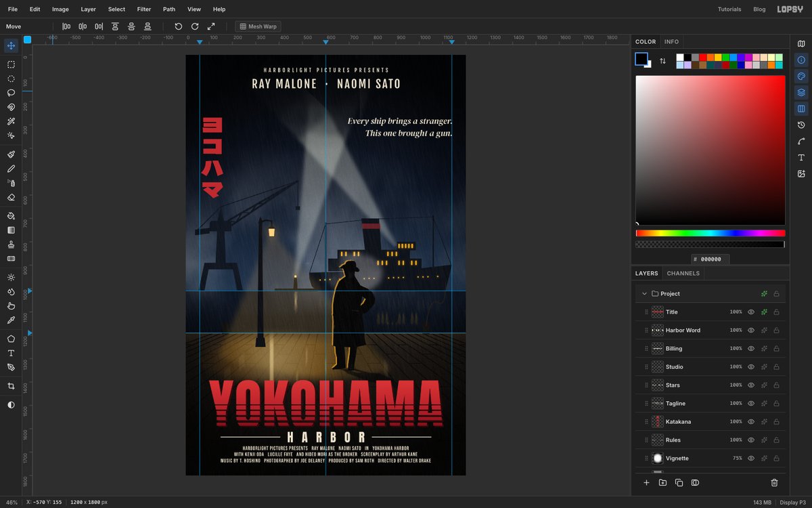Select the gradient tool

11,230
